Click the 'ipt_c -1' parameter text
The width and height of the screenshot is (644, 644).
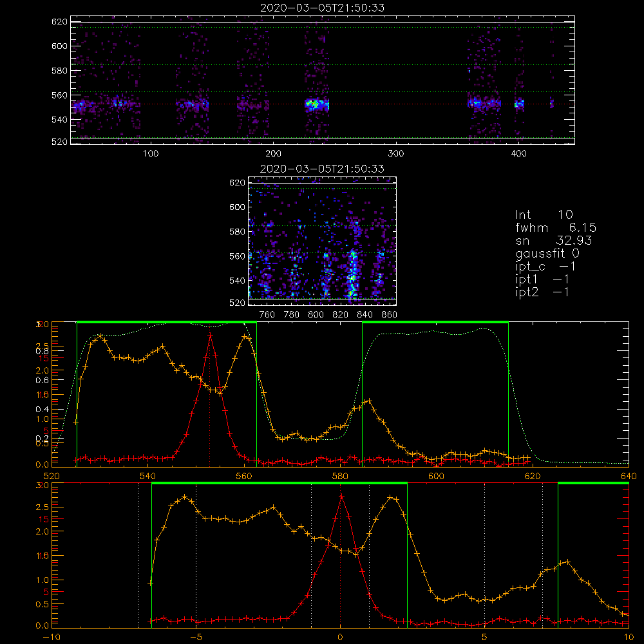coord(545,267)
